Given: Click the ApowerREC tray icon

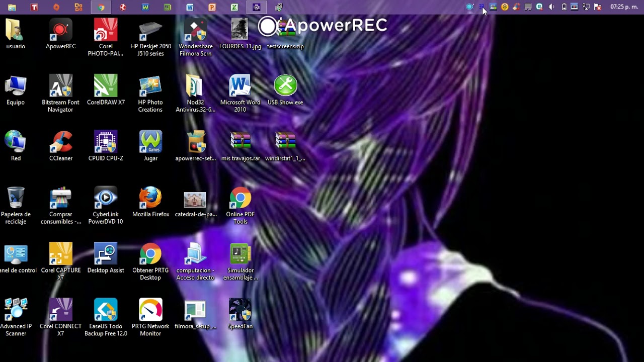Looking at the screenshot, I should (x=470, y=7).
